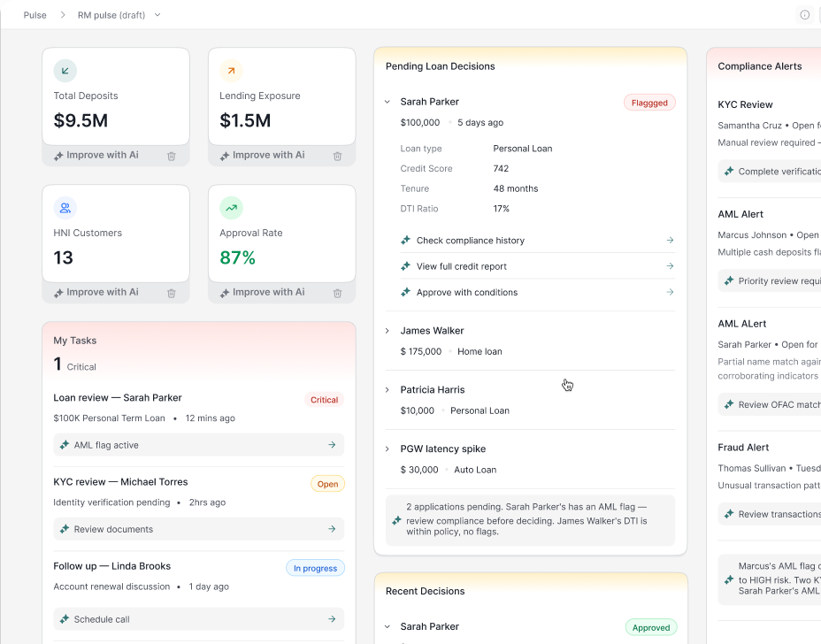Click the Pending Loan Decisions heading
The image size is (821, 644).
440,66
